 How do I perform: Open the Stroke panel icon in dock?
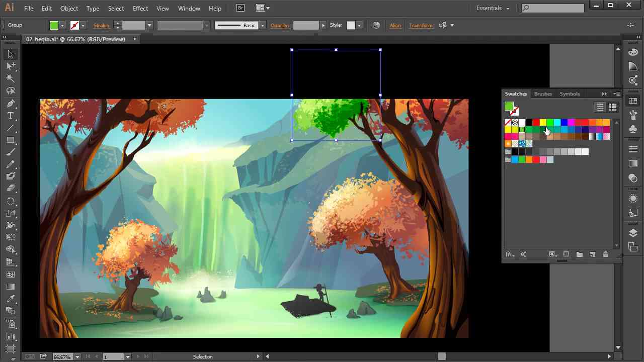633,149
